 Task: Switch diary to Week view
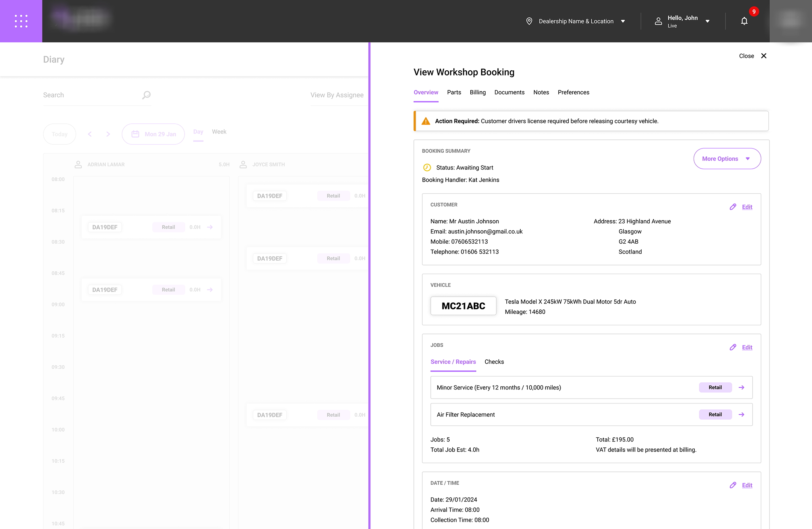coord(219,132)
